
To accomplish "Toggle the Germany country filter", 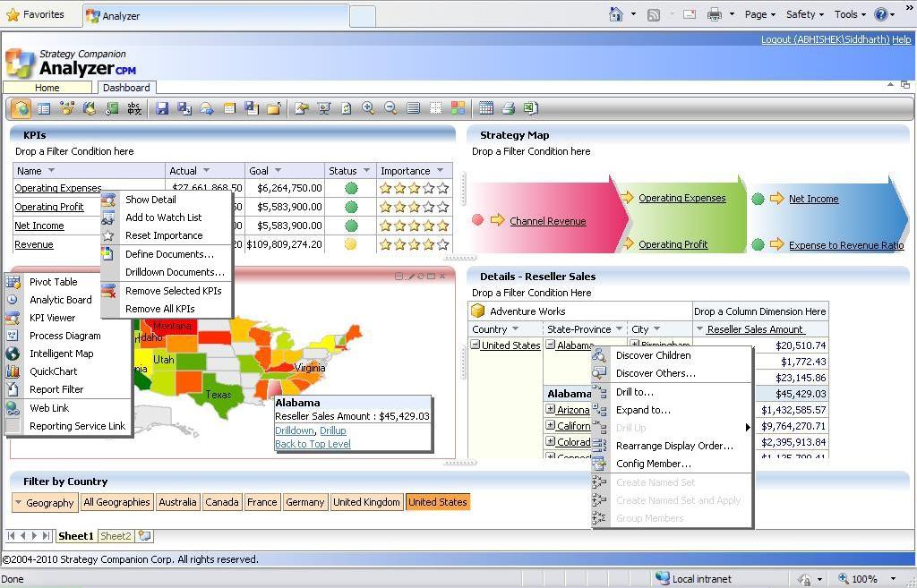I will click(304, 502).
